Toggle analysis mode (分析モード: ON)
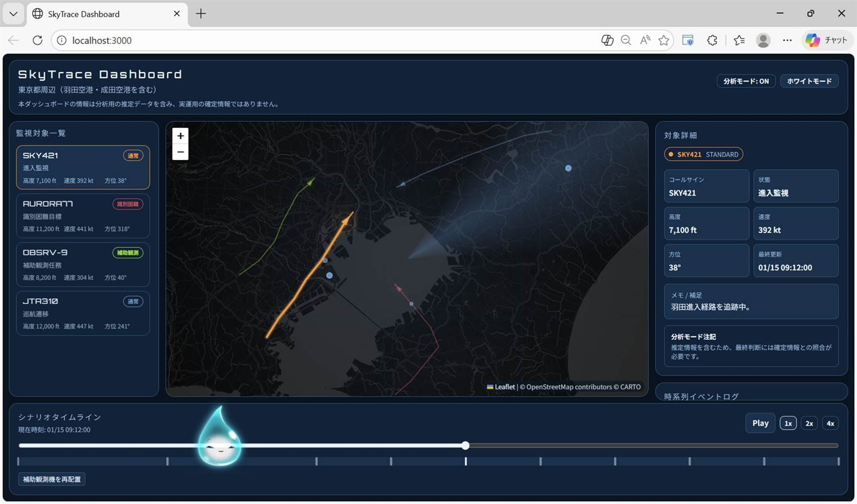 [746, 81]
